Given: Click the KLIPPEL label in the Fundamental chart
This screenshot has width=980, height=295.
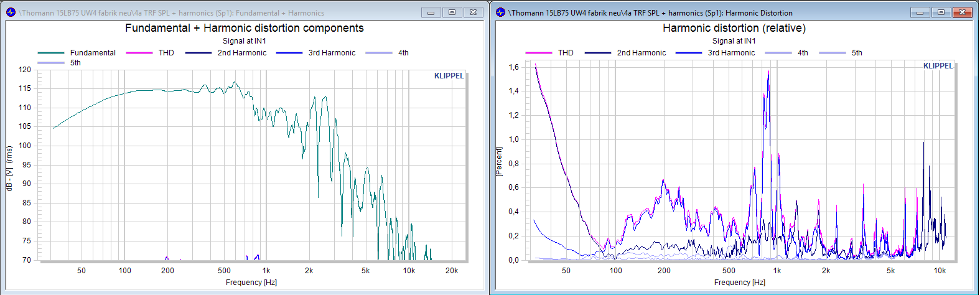Looking at the screenshot, I should tap(449, 76).
